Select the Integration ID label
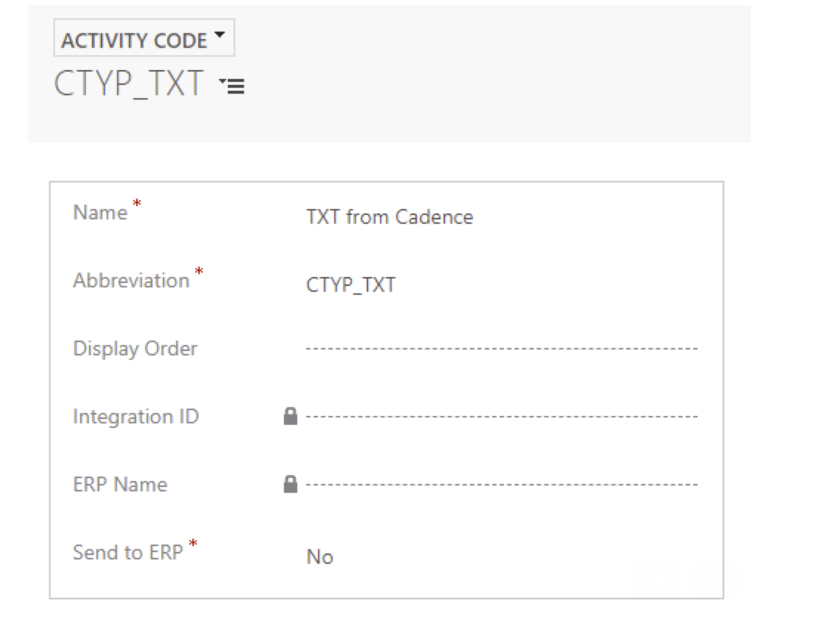 pyautogui.click(x=136, y=417)
